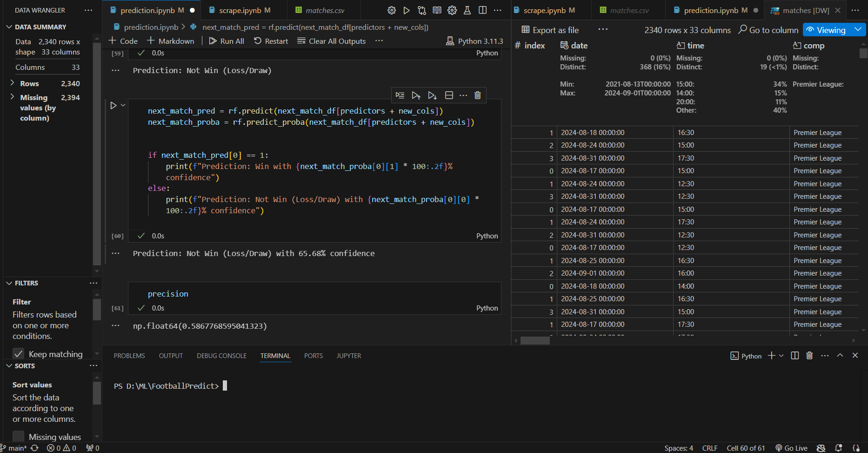
Task: Collapse the FILTERS section
Action: (9, 283)
